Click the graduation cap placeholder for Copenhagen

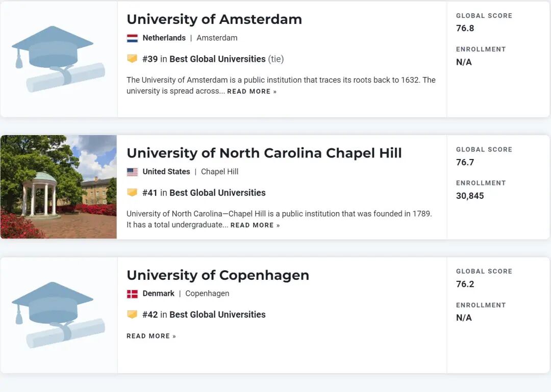(x=58, y=315)
